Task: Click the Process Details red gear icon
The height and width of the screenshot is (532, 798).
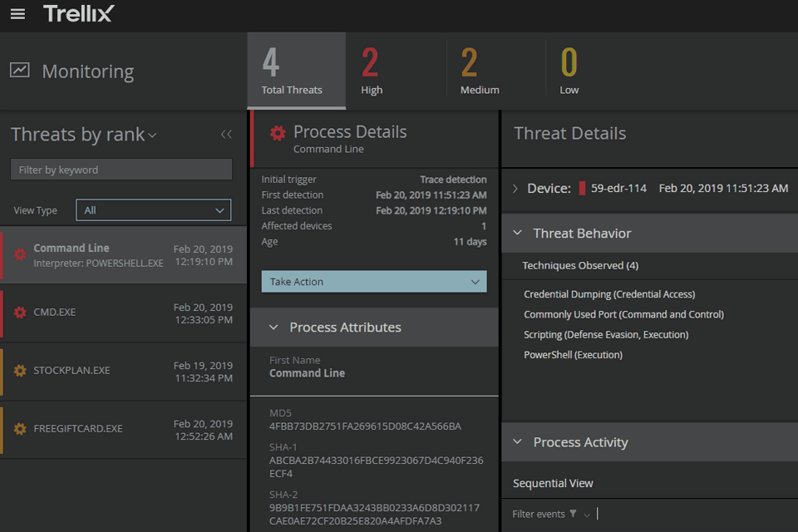Action: coord(278,133)
